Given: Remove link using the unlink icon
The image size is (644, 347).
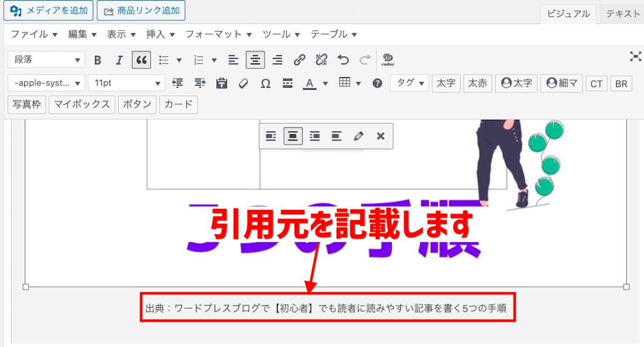Looking at the screenshot, I should (321, 60).
